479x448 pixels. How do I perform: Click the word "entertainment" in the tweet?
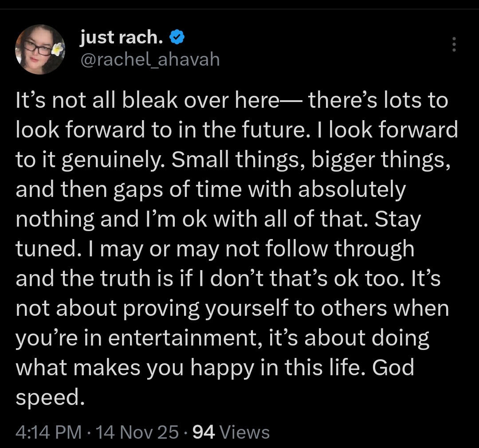click(186, 338)
